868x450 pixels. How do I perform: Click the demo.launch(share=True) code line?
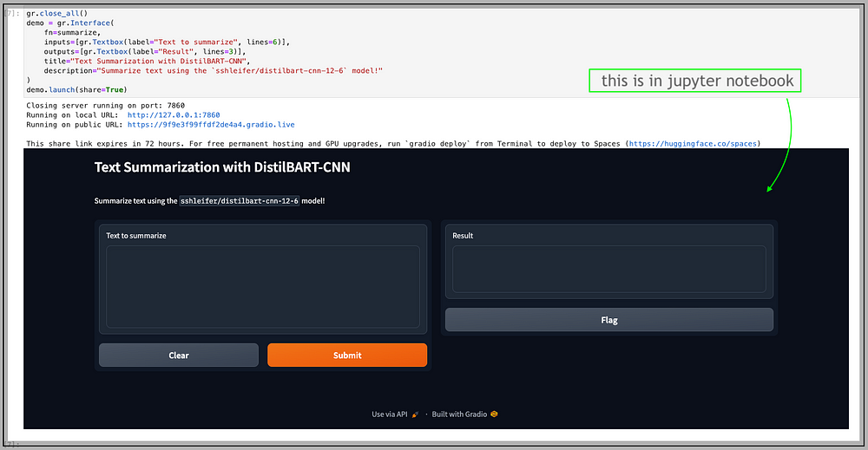(x=77, y=89)
